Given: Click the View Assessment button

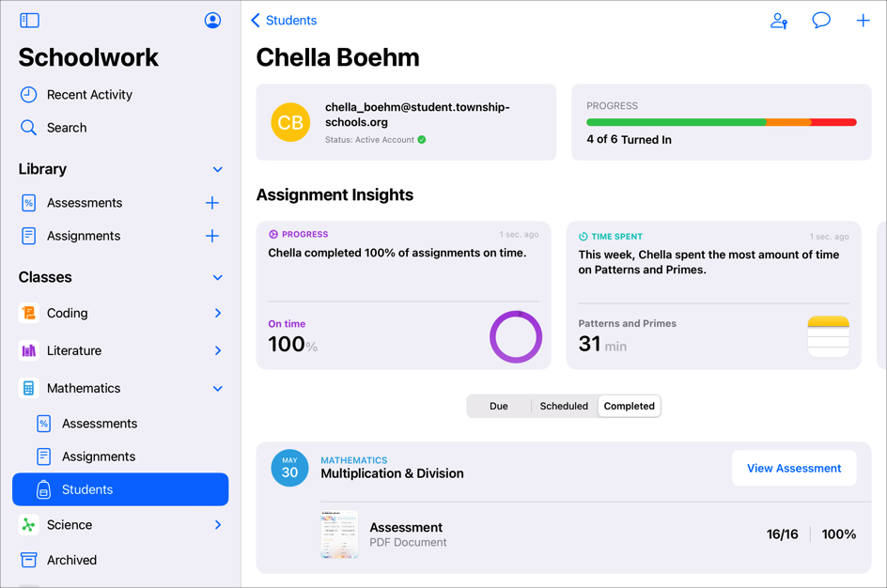Looking at the screenshot, I should click(x=794, y=468).
